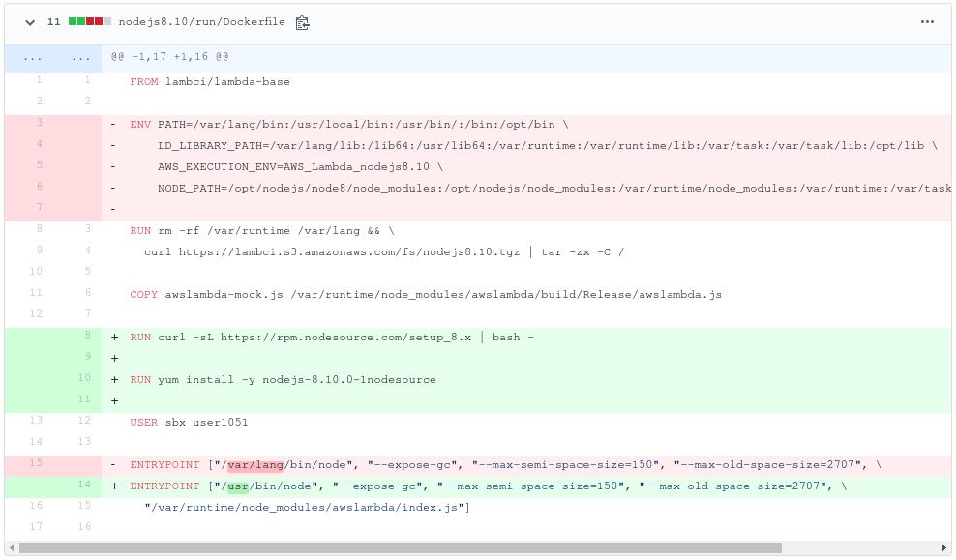Click new line number 10
956x560 pixels.
coord(85,377)
